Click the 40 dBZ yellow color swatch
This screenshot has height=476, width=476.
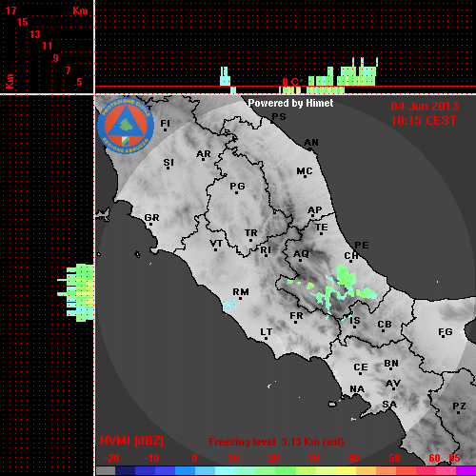click(x=346, y=470)
